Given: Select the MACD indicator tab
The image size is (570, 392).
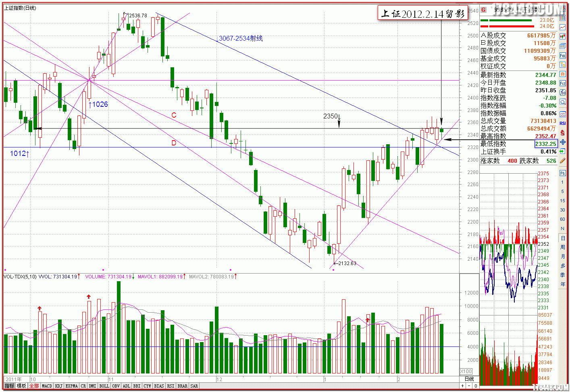Looking at the screenshot, I should [x=47, y=386].
